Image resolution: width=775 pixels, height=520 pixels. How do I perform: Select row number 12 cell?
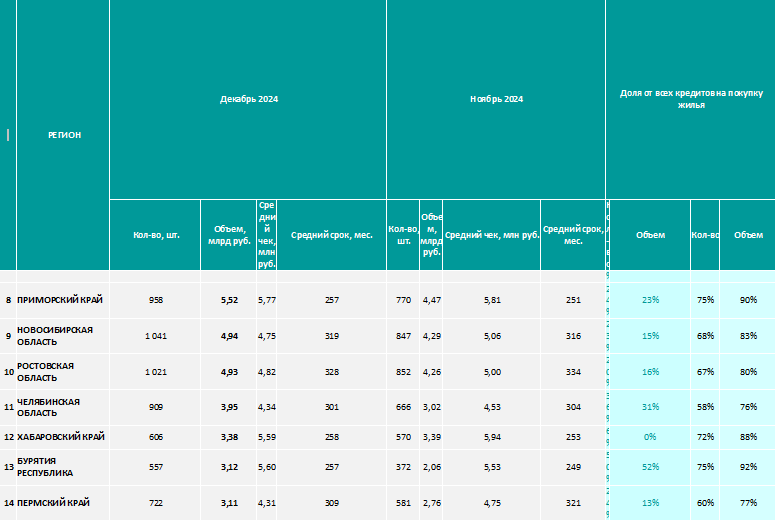8,437
